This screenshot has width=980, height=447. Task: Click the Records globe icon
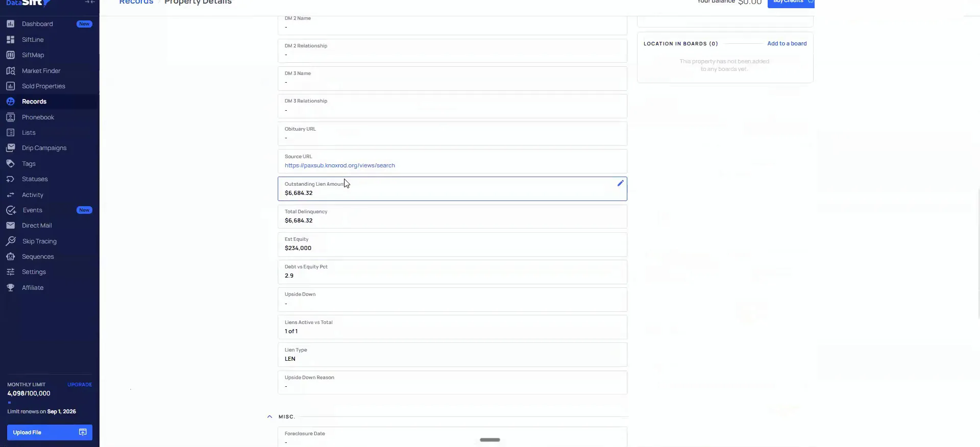coord(10,102)
